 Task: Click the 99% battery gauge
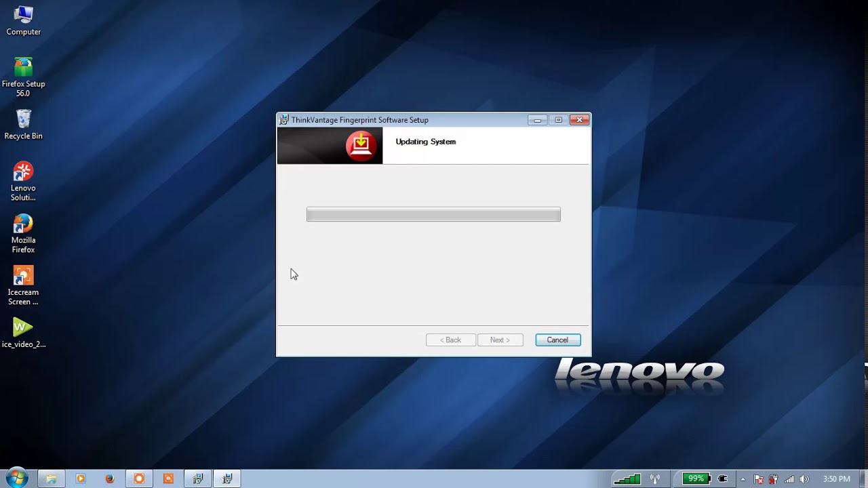[696, 479]
